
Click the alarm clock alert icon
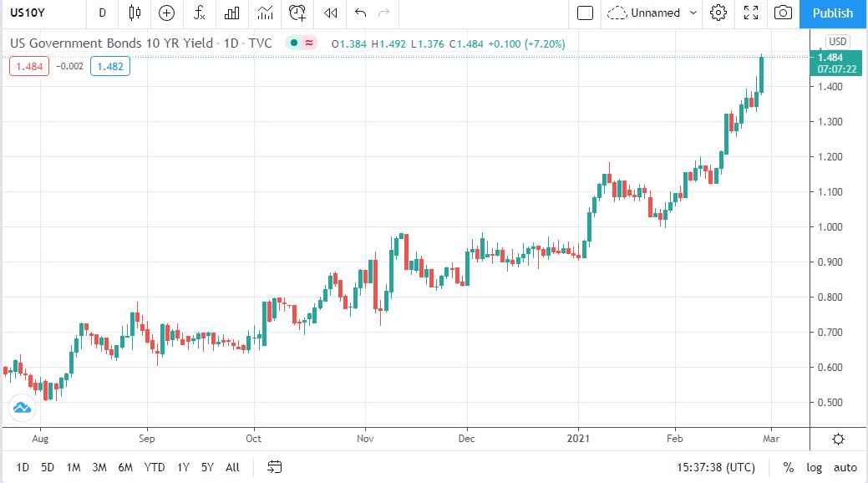click(x=297, y=13)
